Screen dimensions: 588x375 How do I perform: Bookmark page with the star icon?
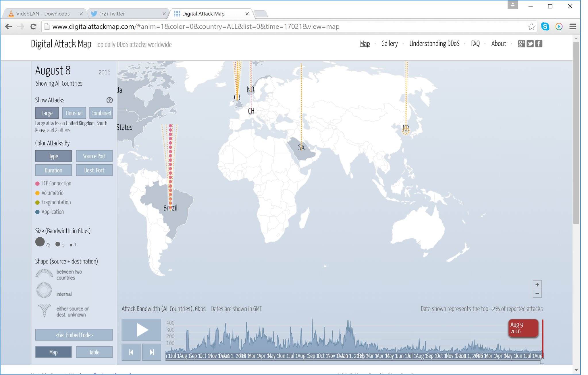coord(531,26)
